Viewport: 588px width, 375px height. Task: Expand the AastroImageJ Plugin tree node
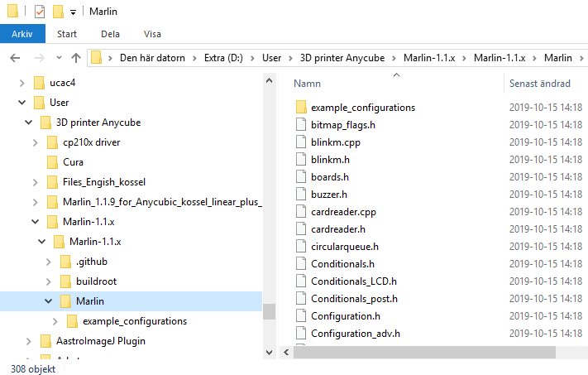(x=28, y=341)
